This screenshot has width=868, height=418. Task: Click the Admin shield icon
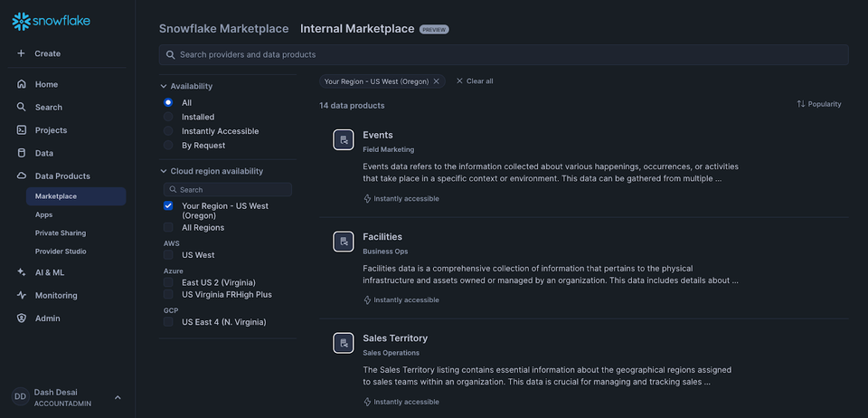tap(22, 318)
